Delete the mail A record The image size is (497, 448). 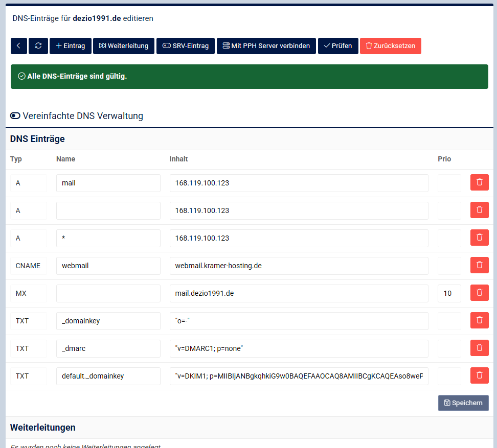click(479, 182)
